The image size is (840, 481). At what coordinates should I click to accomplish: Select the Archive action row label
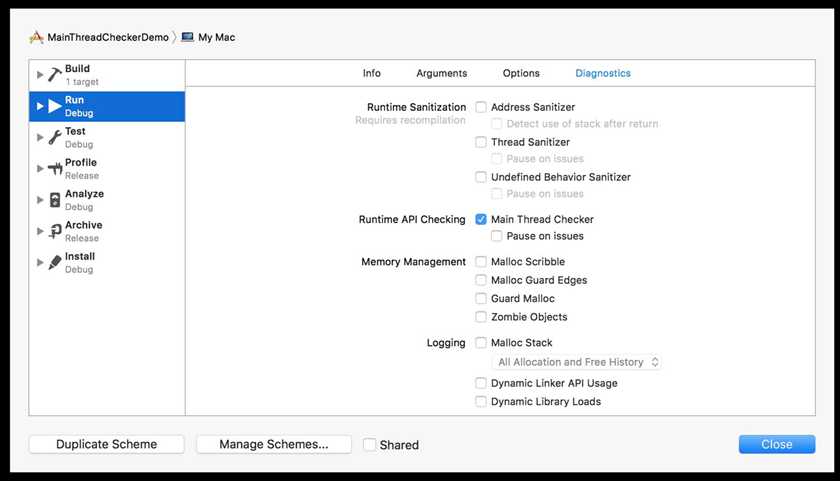point(84,225)
